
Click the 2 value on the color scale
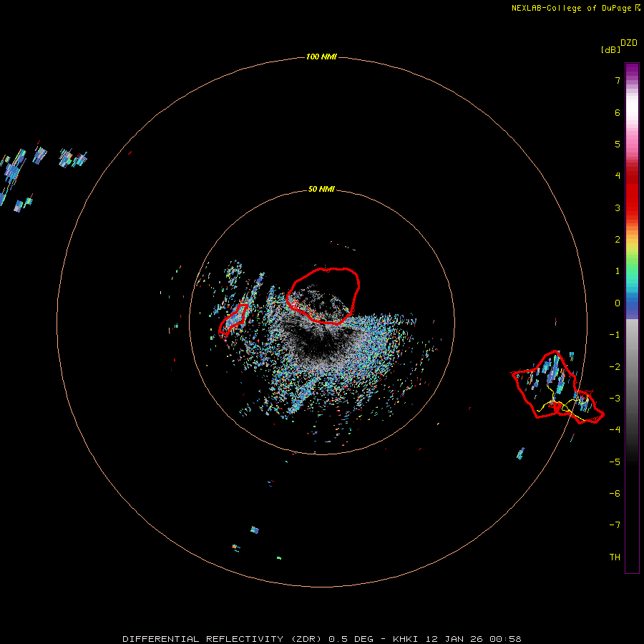pyautogui.click(x=618, y=240)
